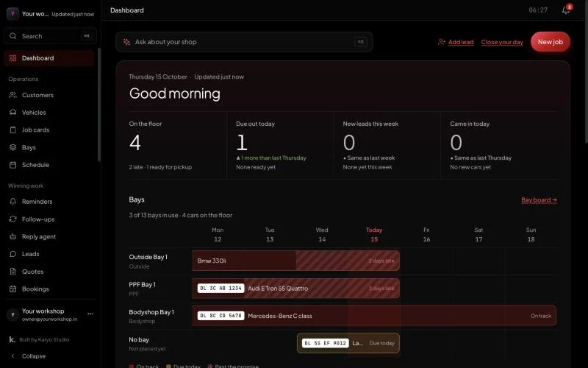
Task: Select the Bmw 330i job bar
Action: tap(296, 261)
